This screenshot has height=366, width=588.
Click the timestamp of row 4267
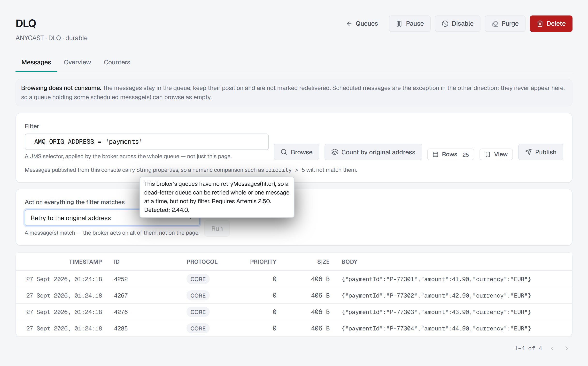pyautogui.click(x=64, y=295)
